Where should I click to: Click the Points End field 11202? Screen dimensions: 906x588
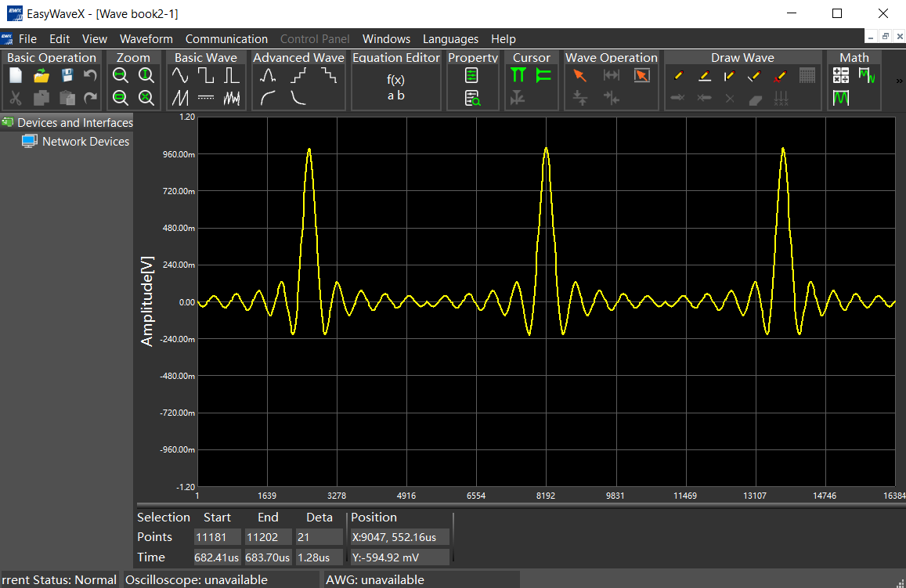[x=269, y=537]
